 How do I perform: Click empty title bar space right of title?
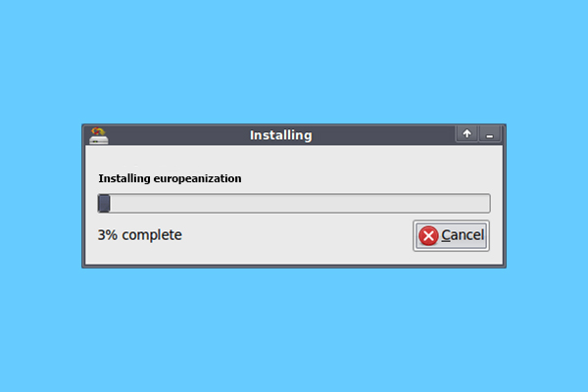click(x=382, y=135)
